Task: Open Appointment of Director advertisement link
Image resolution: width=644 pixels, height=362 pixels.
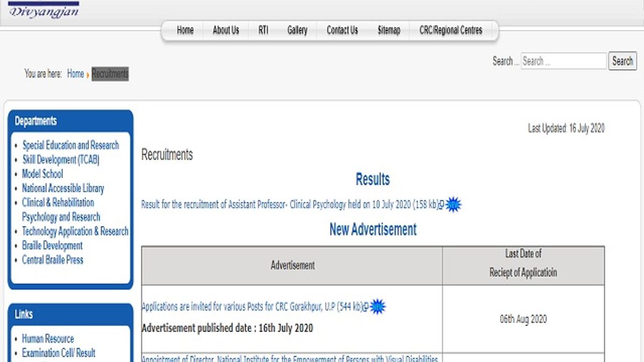Action: click(x=290, y=358)
